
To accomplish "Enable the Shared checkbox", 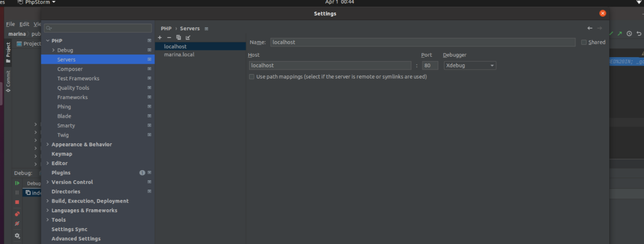I will [584, 42].
